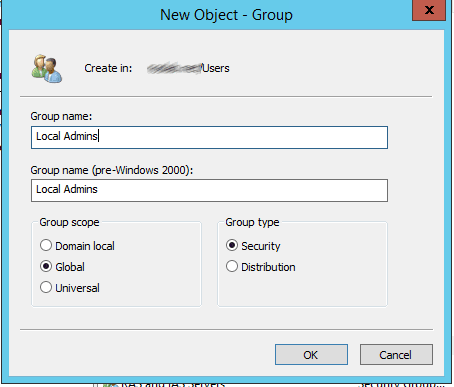The width and height of the screenshot is (454, 387).
Task: Click the pre-Windows 2000 group name field
Action: coord(209,190)
